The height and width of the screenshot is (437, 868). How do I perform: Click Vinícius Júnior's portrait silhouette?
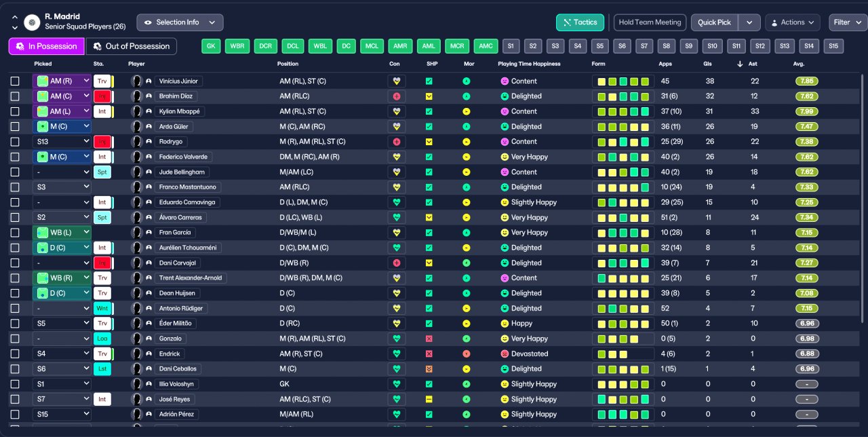pos(136,81)
